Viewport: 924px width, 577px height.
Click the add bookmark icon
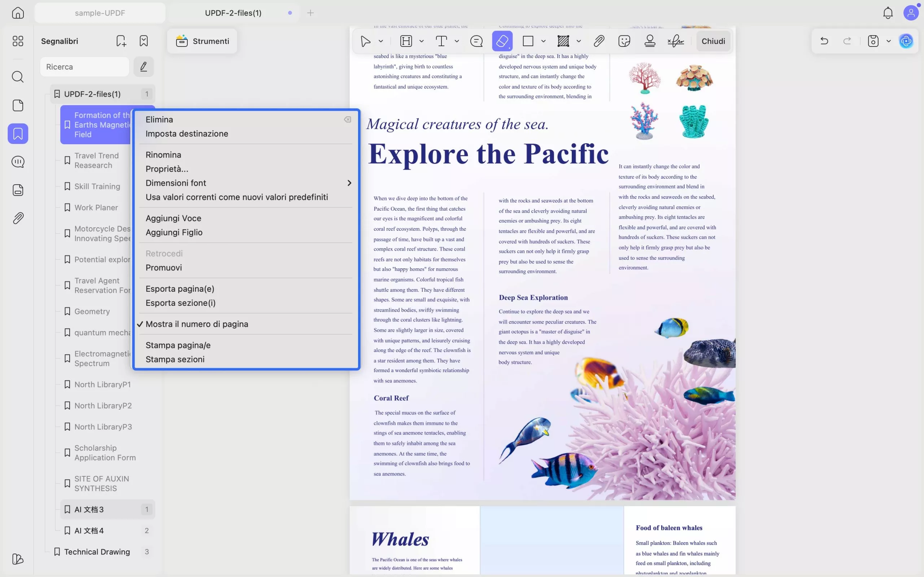click(121, 41)
